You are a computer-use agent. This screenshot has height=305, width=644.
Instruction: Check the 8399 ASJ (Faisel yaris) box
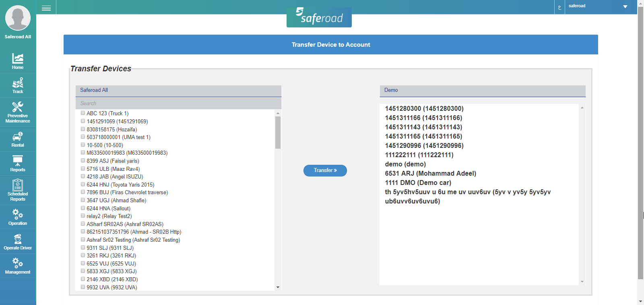(83, 160)
